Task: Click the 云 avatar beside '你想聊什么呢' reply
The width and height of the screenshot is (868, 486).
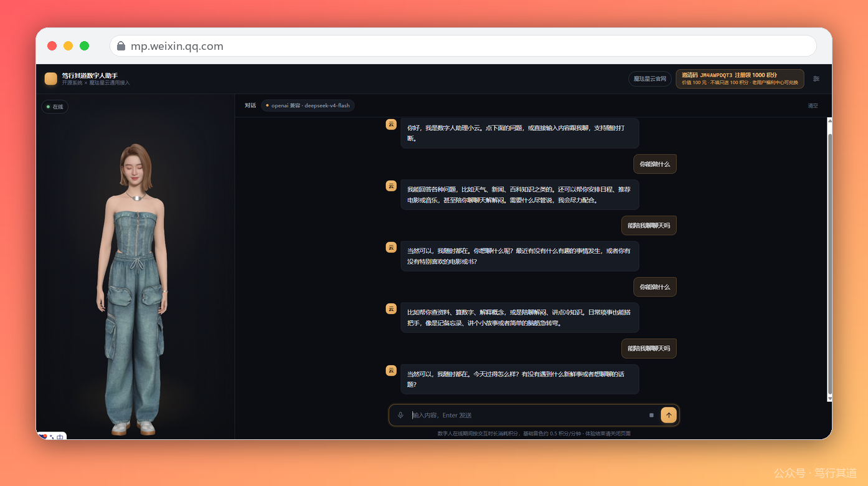Action: pos(391,247)
